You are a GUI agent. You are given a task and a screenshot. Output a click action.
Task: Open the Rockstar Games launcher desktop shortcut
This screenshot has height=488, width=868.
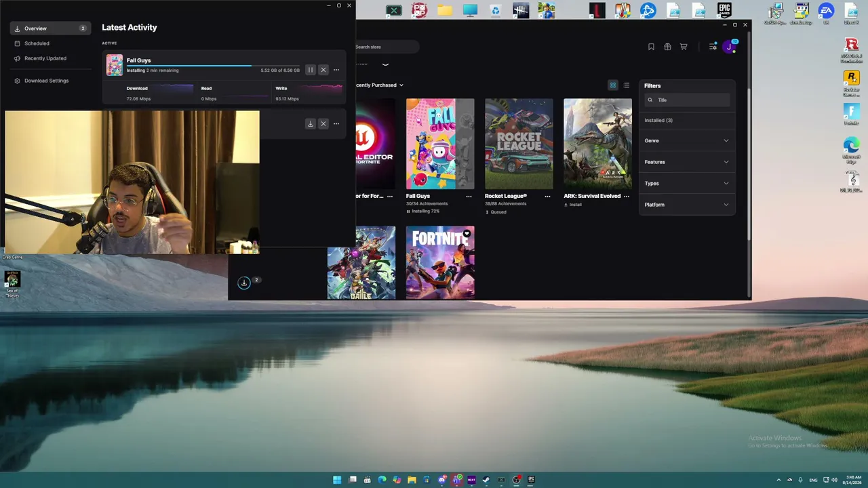tap(851, 85)
